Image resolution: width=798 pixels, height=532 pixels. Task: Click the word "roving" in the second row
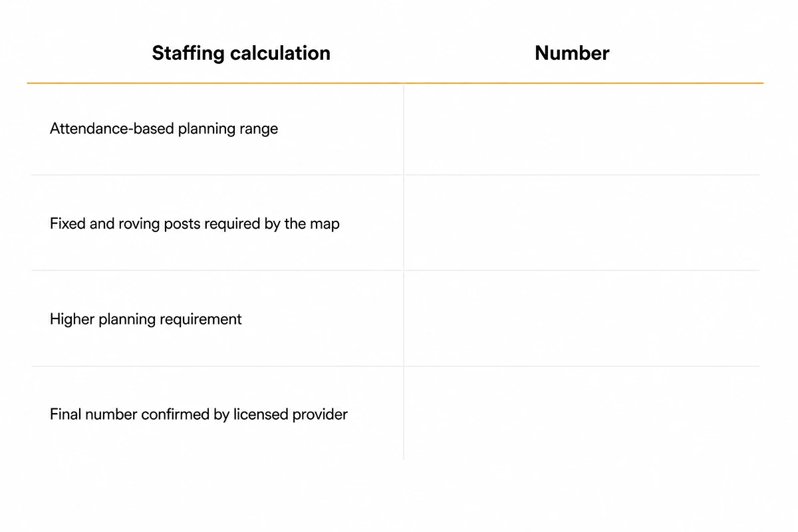tap(140, 224)
